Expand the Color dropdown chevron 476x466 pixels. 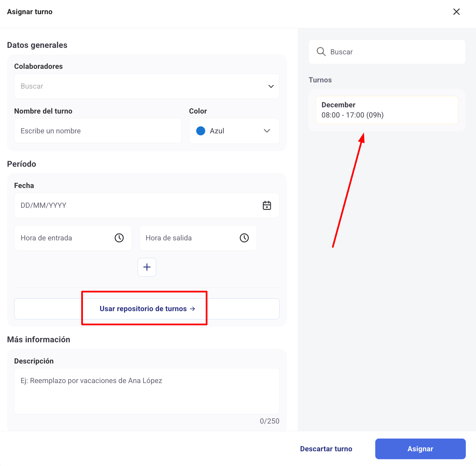coord(267,131)
